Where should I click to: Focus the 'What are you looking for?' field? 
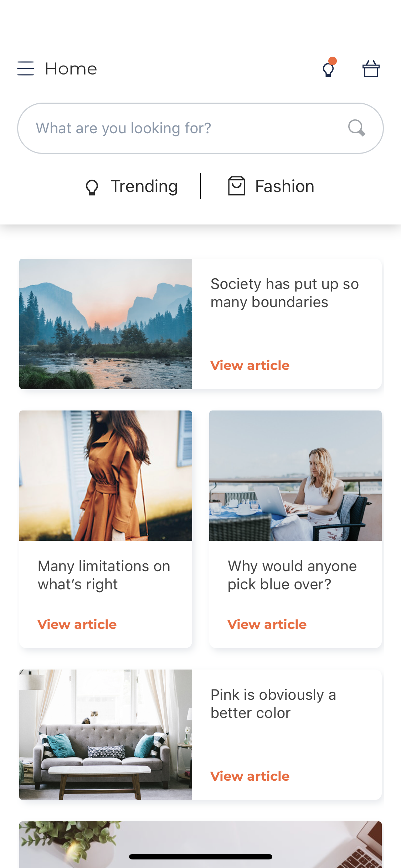(x=200, y=128)
